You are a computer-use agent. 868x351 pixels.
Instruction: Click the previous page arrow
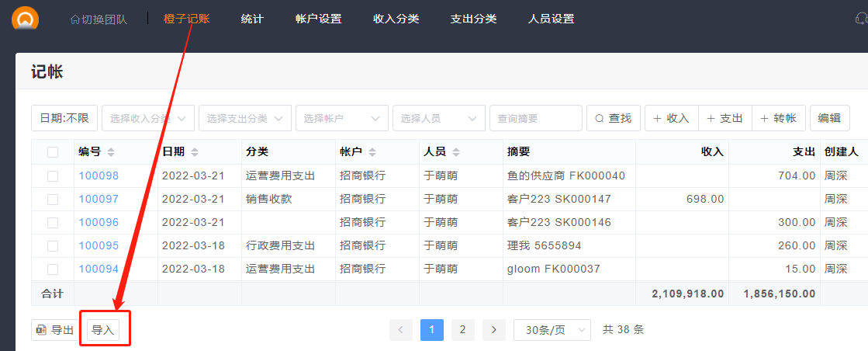[401, 330]
